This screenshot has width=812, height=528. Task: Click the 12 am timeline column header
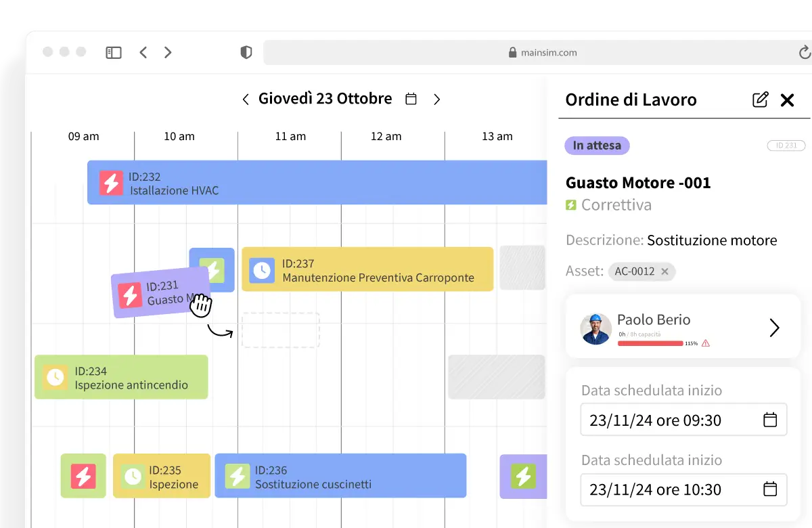pos(386,136)
